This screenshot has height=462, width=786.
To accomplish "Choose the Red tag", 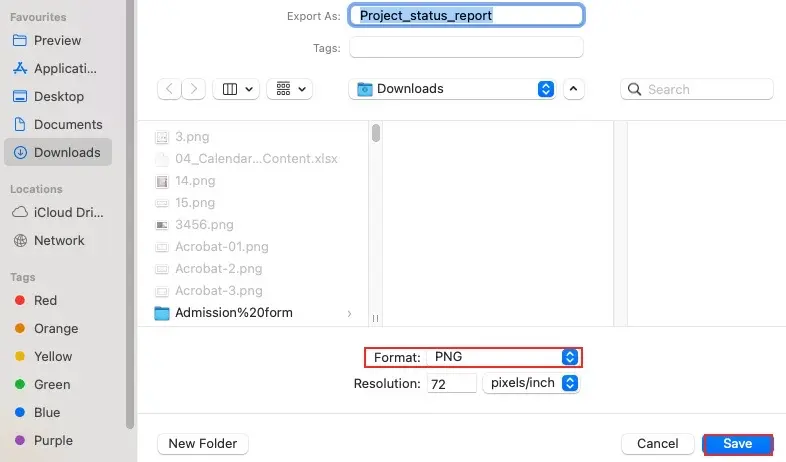I will 35,301.
